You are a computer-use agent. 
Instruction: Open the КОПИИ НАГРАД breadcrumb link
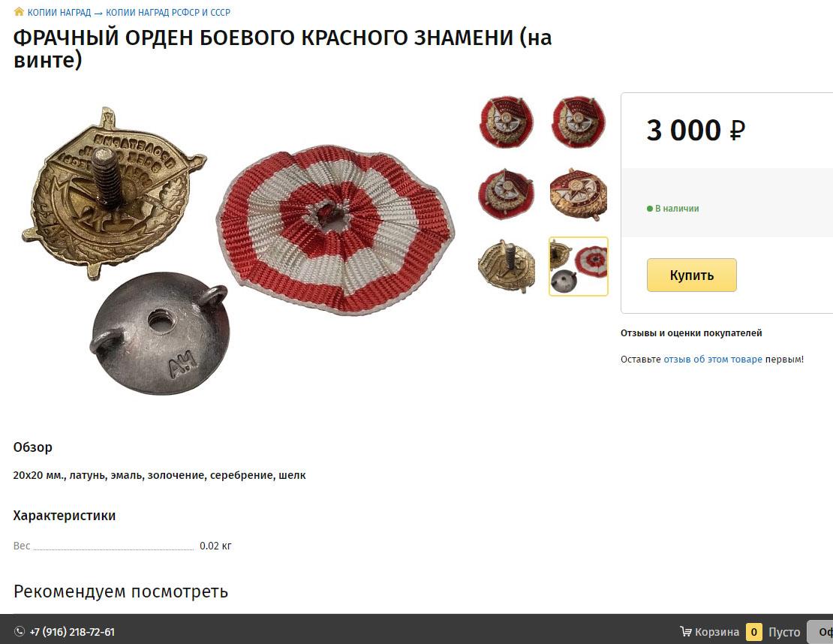pos(59,12)
